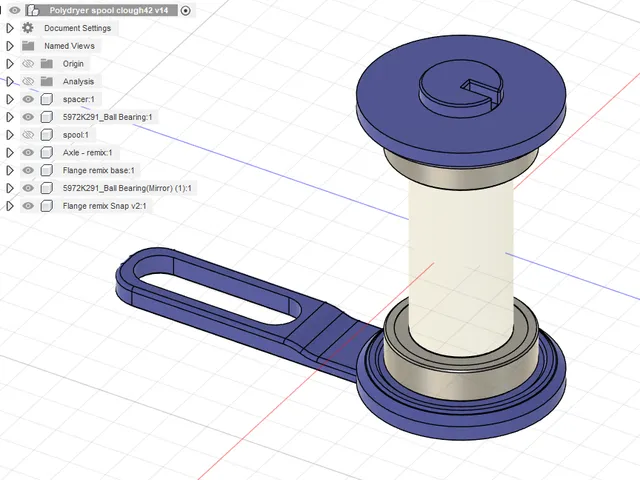
Task: Expand 5972K291_Ball Bearing(Mirror) (1):1 component
Action: [x=10, y=188]
